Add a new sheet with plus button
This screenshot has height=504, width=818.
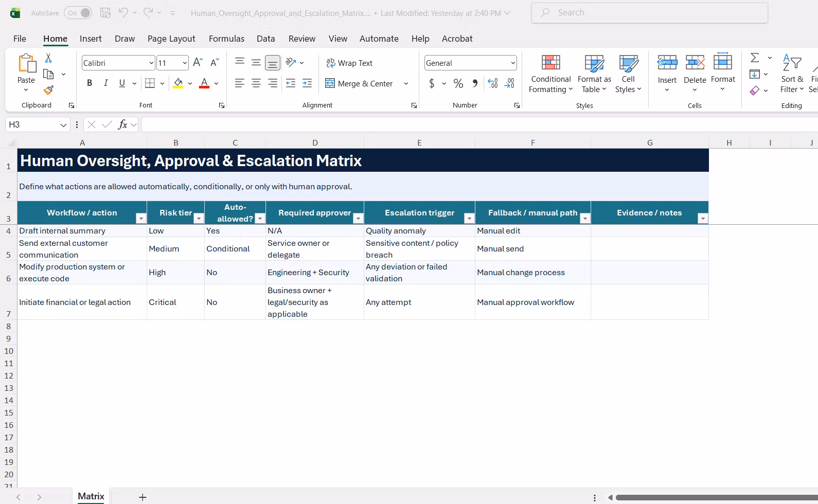pos(143,497)
